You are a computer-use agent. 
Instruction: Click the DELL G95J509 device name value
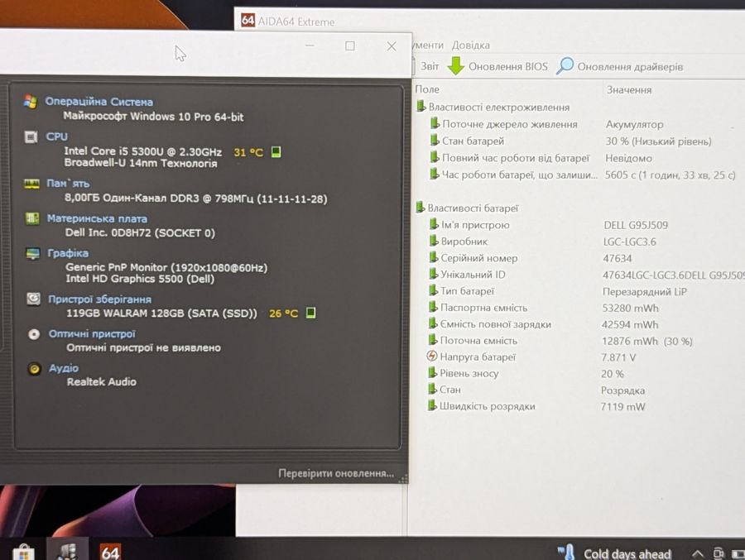click(x=636, y=225)
